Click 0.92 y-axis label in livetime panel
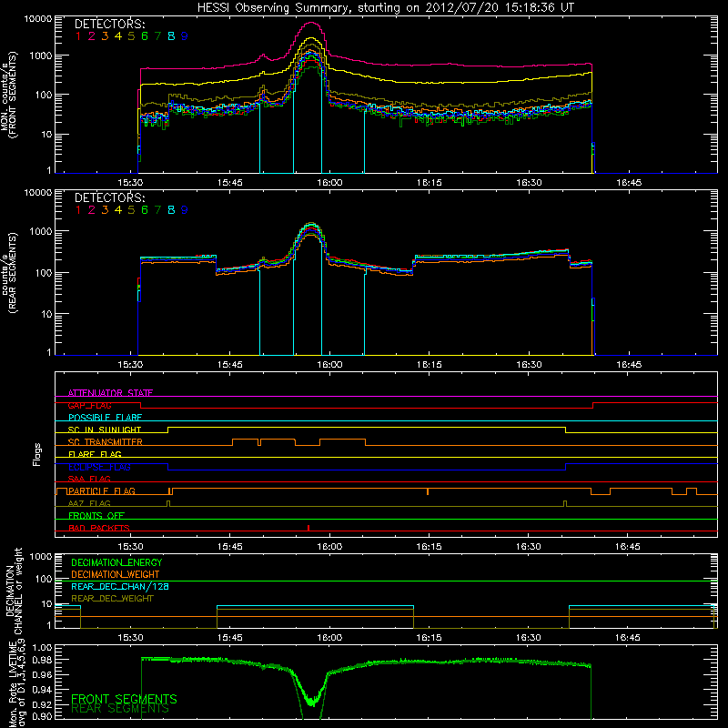The image size is (728, 728). tap(42, 704)
